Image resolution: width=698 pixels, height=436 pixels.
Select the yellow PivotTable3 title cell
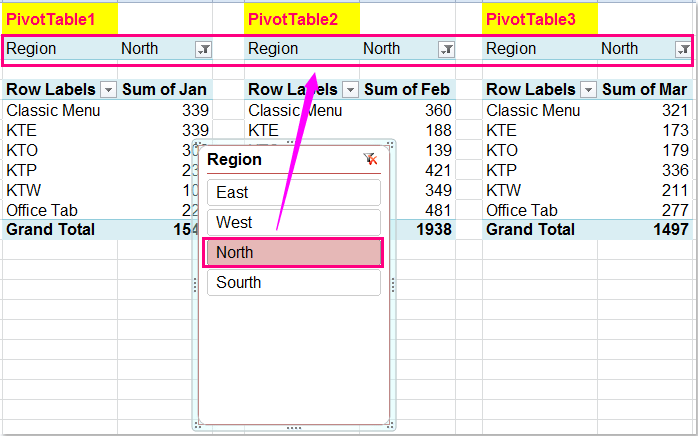click(540, 18)
